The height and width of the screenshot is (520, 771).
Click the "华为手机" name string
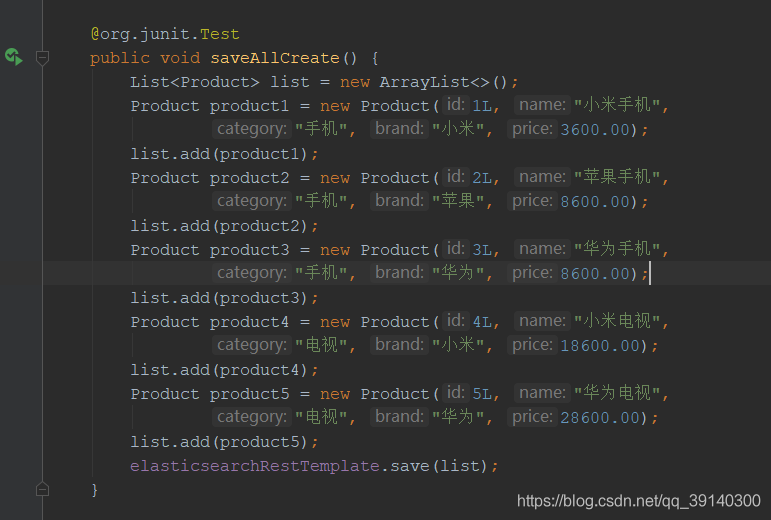point(617,249)
